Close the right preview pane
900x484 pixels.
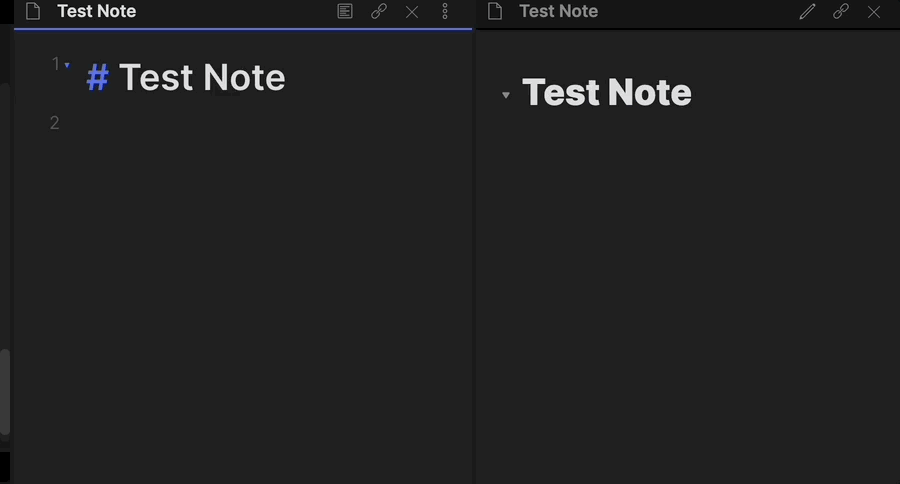(x=874, y=11)
